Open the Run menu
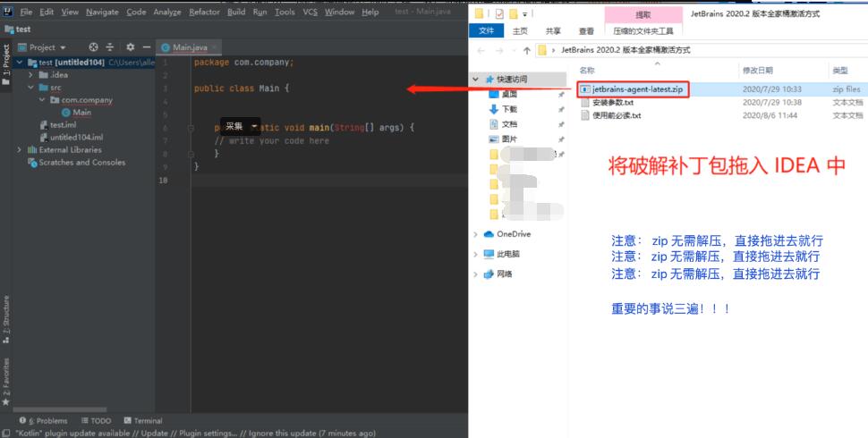The image size is (868, 438). pos(260,12)
